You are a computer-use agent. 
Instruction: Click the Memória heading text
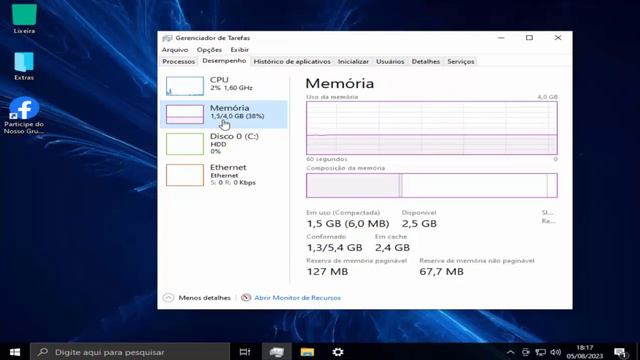tap(340, 83)
